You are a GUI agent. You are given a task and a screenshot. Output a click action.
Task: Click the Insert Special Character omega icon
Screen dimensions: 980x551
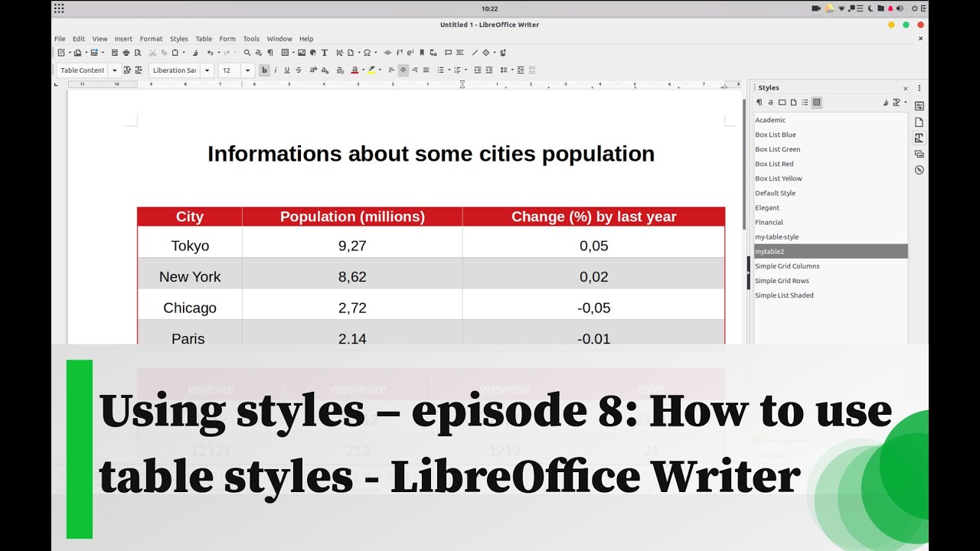367,53
